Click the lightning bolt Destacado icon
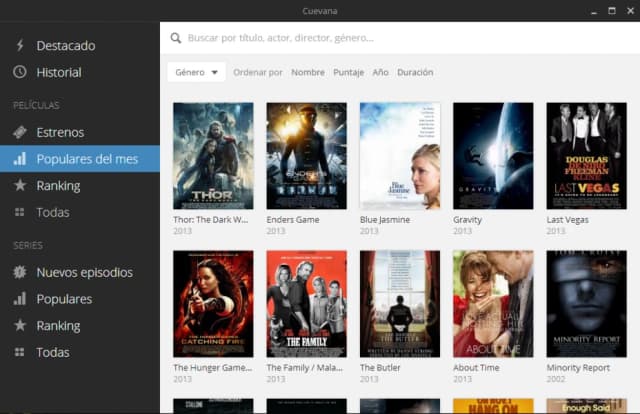 20,45
